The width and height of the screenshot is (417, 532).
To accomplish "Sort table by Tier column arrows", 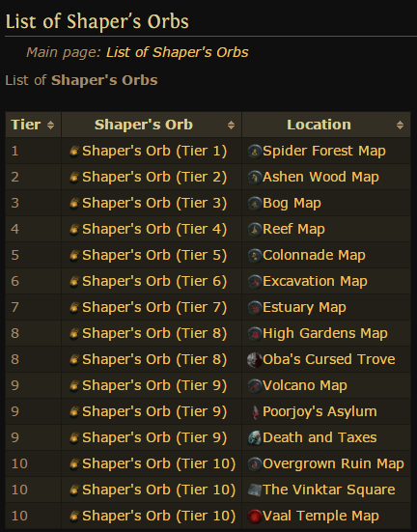I will click(x=50, y=125).
